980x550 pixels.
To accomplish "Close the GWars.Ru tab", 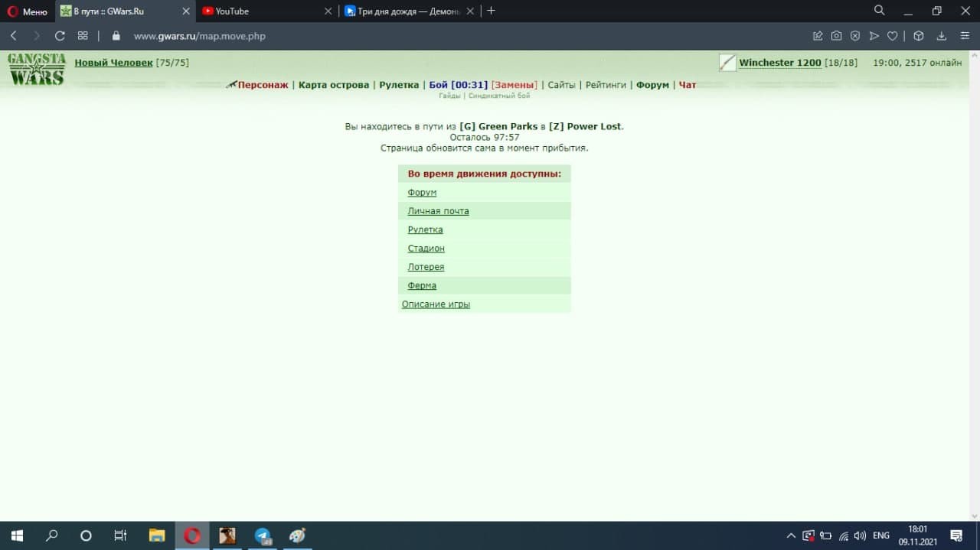I will 185,11.
